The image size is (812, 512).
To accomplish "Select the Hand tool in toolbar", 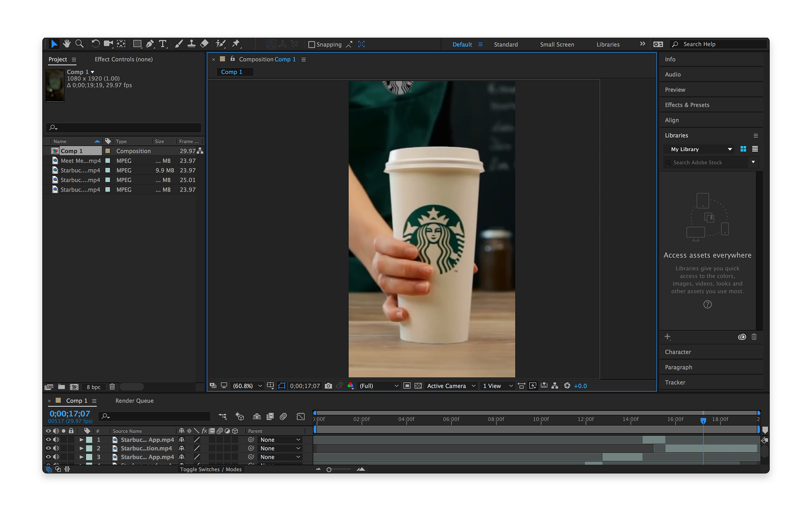I will tap(67, 44).
